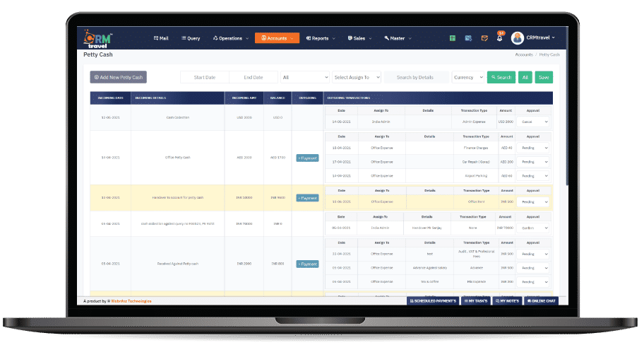Click +Payment for Handover to account row
Screen dimensions: 644x345
(x=307, y=198)
